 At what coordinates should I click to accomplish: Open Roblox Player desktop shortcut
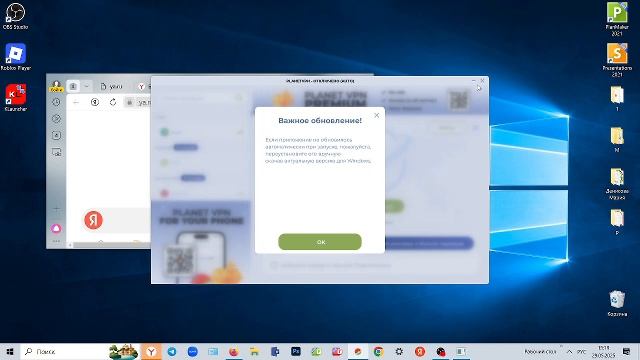(16, 57)
